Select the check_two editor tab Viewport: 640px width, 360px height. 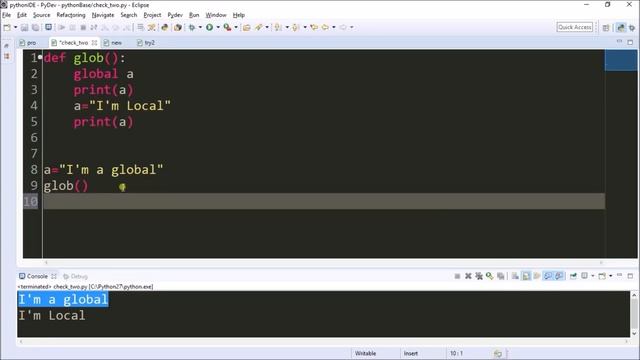click(73, 42)
